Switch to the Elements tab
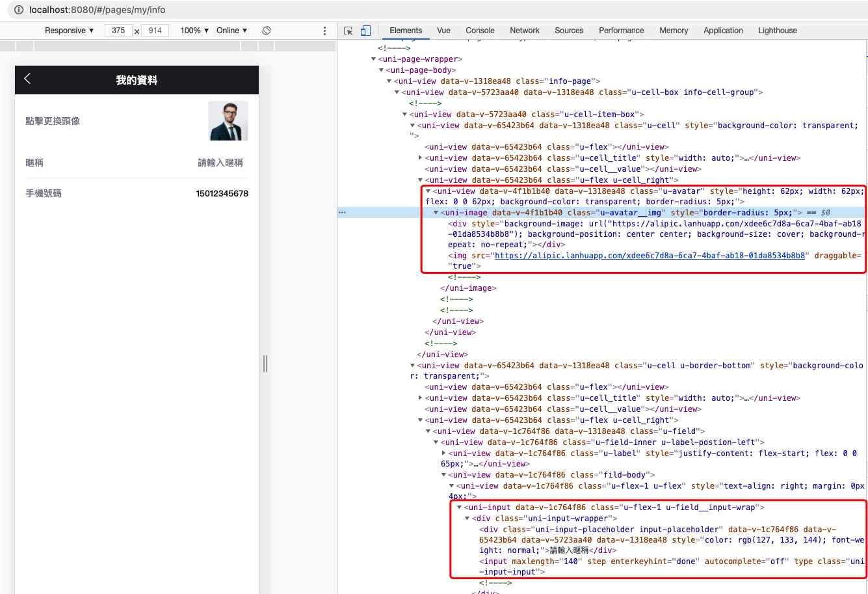Viewport: 868px width, 594px height. (x=406, y=31)
